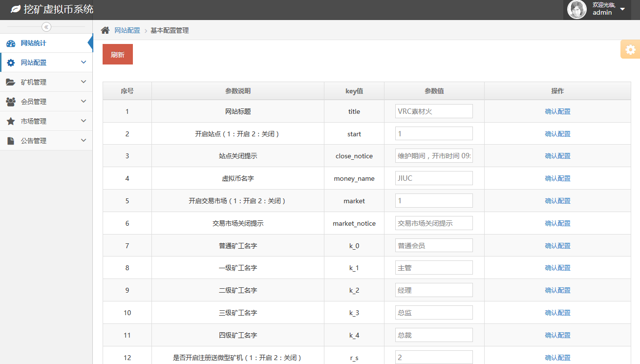Click the home icon in breadcrumb
Screen dimensions: 640x364
(105, 30)
